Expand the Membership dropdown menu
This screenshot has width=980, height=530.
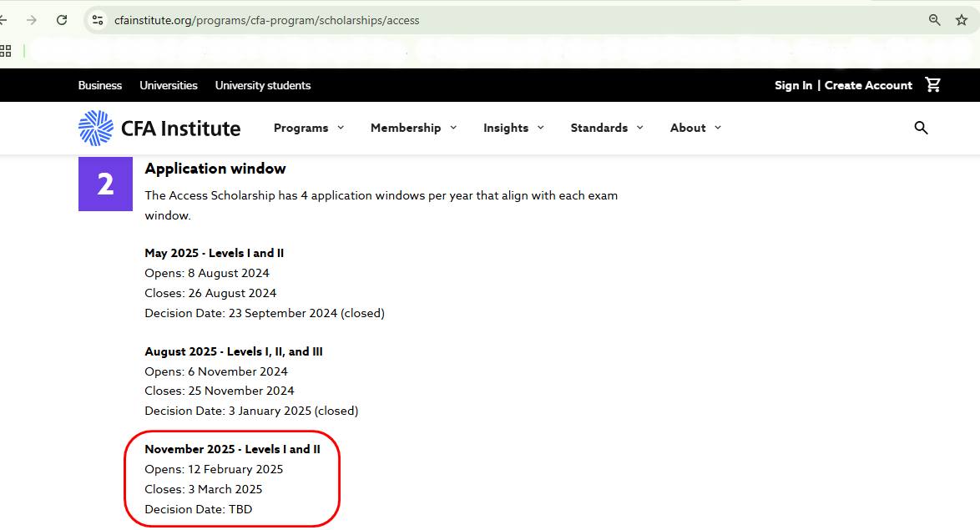[x=413, y=129]
